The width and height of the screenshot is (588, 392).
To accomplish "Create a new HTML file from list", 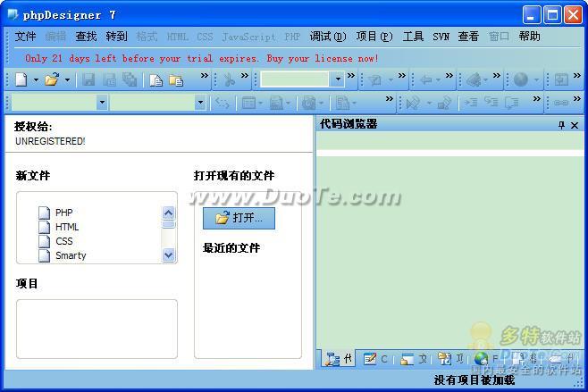I will [59, 227].
